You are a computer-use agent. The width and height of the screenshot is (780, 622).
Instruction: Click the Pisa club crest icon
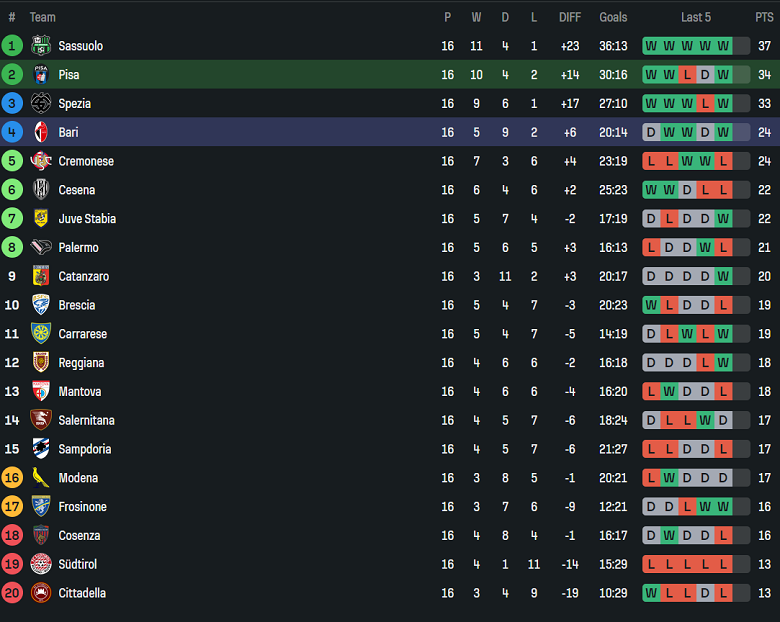[41, 75]
